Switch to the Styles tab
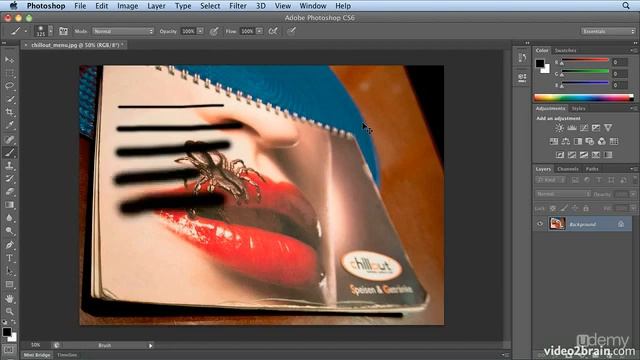 tap(578, 108)
